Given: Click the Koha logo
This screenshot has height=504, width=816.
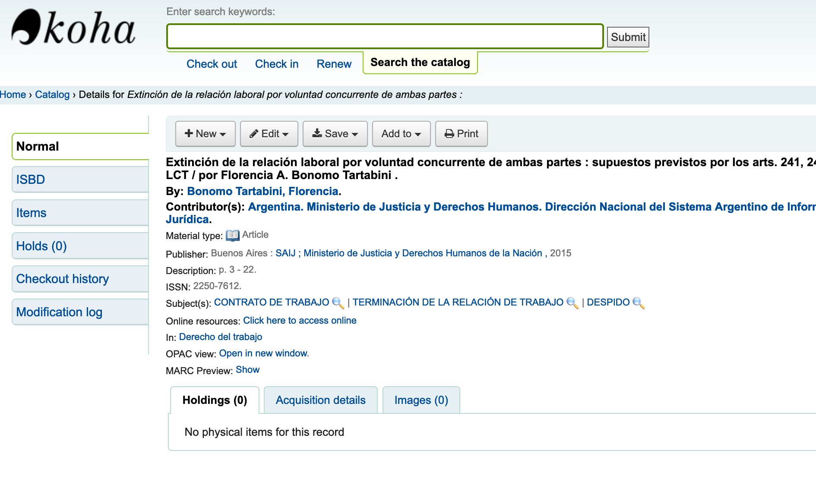Looking at the screenshot, I should 73,28.
